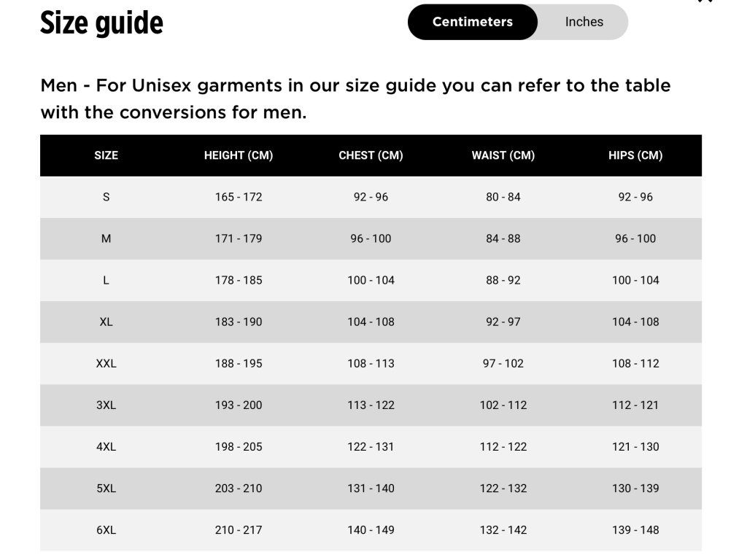
Task: Click the 203 - 210 height cell
Action: pos(239,489)
